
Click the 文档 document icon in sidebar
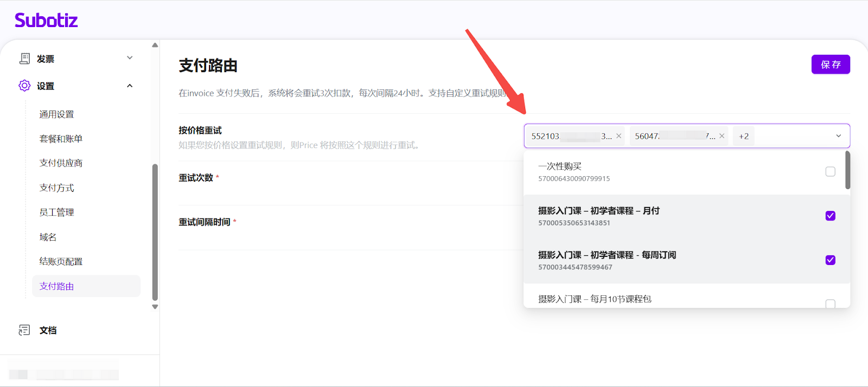point(24,330)
